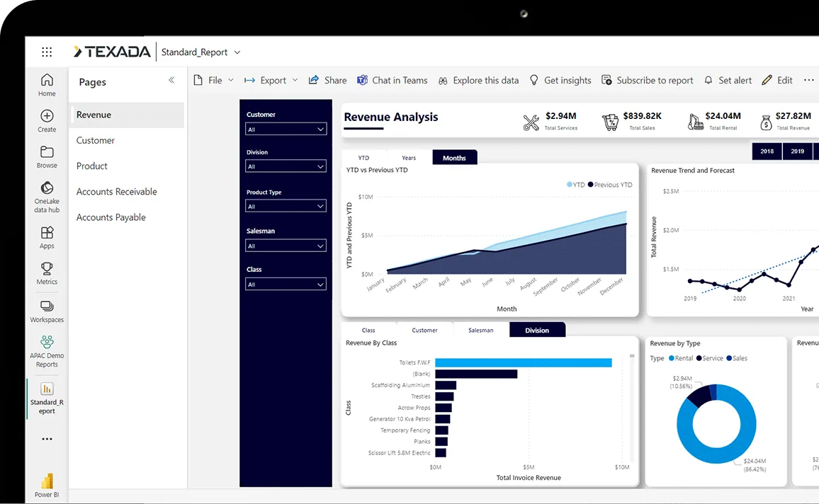The image size is (819, 504).
Task: Open the app launcher waffle icon
Action: pyautogui.click(x=47, y=52)
